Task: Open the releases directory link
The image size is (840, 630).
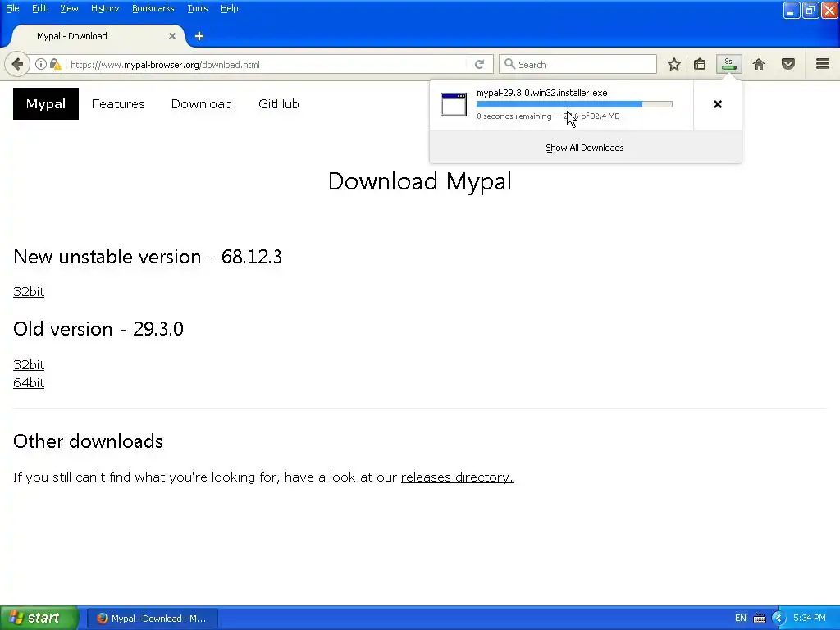Action: coord(457,477)
